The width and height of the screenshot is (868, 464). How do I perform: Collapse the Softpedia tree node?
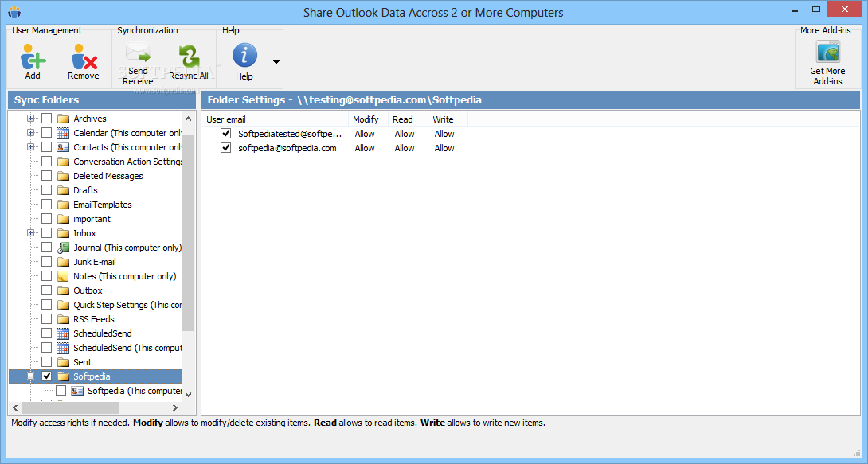pos(30,376)
